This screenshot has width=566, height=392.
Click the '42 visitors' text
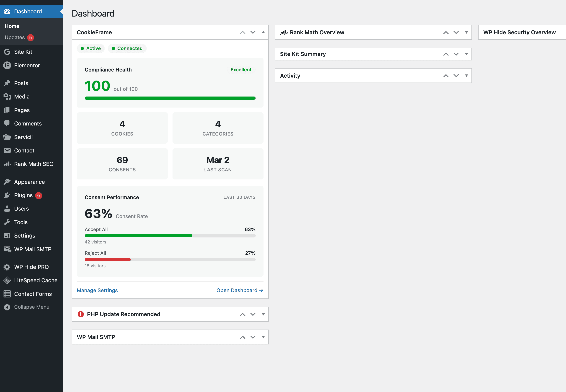coord(96,242)
